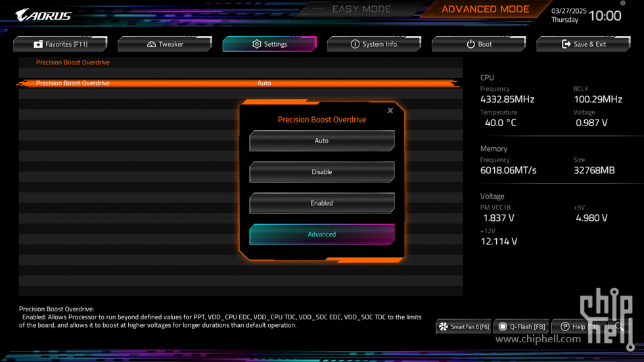Click the +12V value 12.114 V
Image resolution: width=644 pixels, height=362 pixels.
(x=499, y=241)
